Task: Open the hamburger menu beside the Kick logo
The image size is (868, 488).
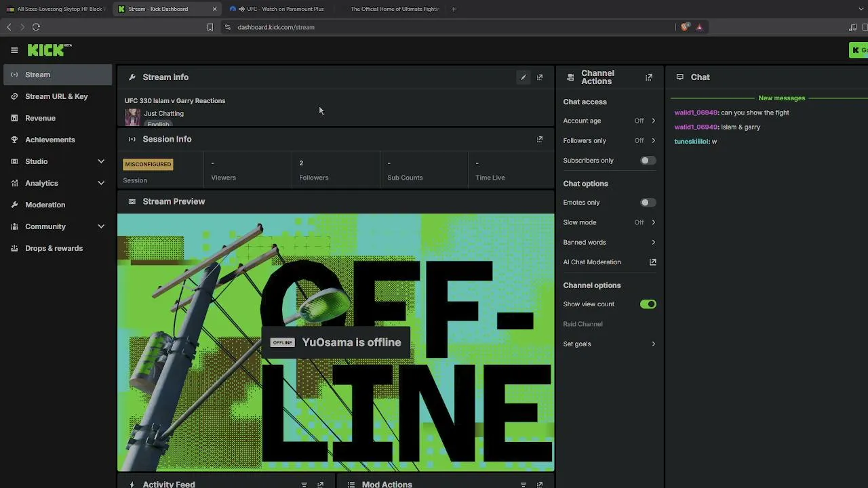Action: click(14, 50)
